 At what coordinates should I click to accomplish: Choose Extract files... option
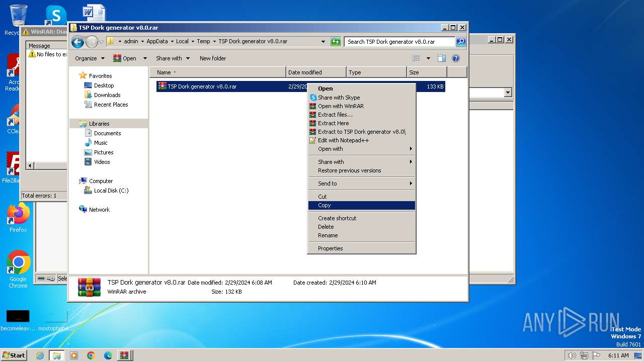tap(362, 115)
